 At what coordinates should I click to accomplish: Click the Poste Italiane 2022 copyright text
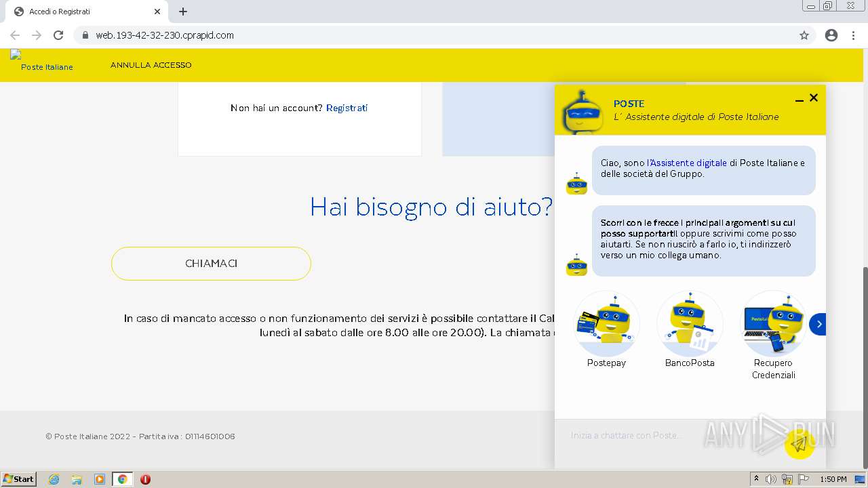(140, 436)
